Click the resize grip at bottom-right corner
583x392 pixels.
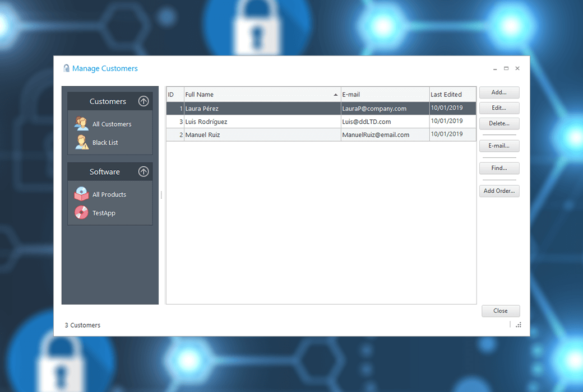(519, 325)
